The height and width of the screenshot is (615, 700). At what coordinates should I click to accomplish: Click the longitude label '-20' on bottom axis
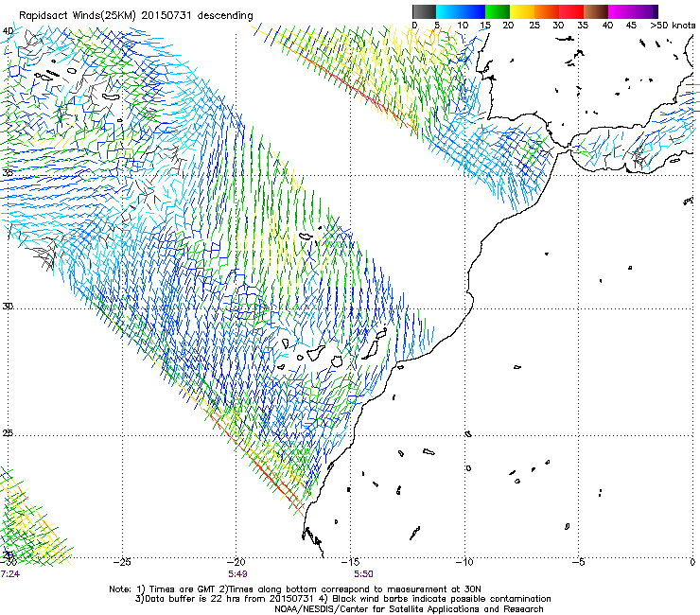click(x=236, y=562)
